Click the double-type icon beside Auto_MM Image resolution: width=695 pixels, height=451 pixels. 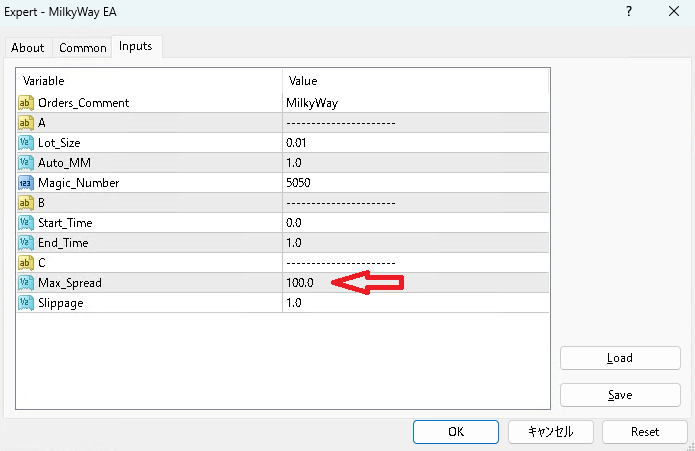pyautogui.click(x=26, y=163)
